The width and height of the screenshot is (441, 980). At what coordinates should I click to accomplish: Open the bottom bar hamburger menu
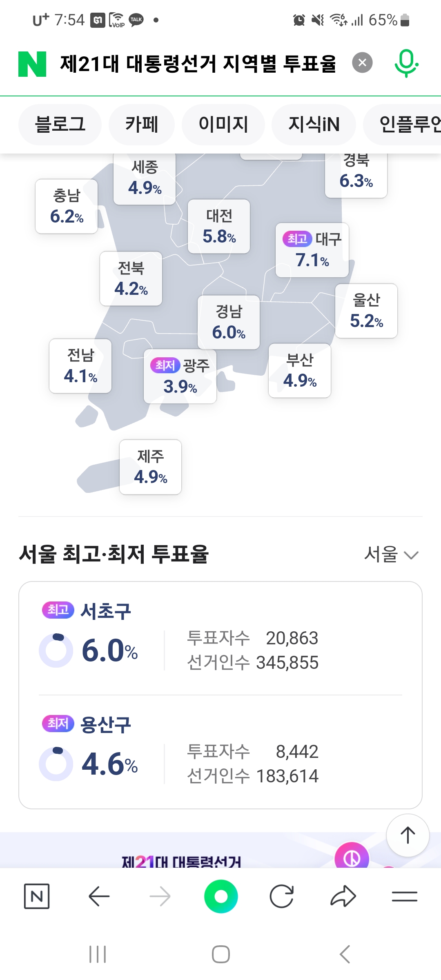click(404, 896)
